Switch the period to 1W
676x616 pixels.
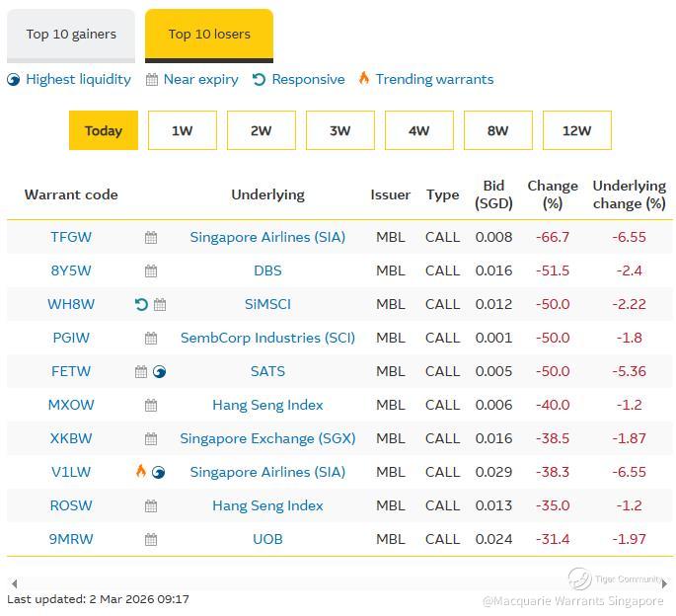point(183,130)
